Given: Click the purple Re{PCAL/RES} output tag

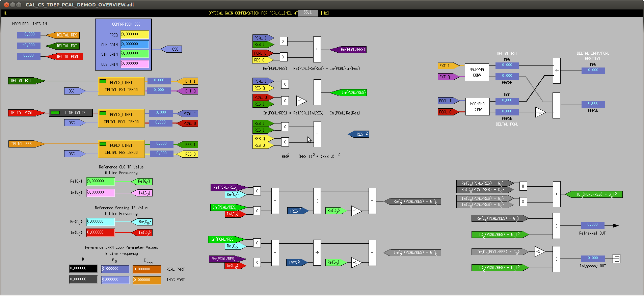Looking at the screenshot, I should tap(348, 50).
